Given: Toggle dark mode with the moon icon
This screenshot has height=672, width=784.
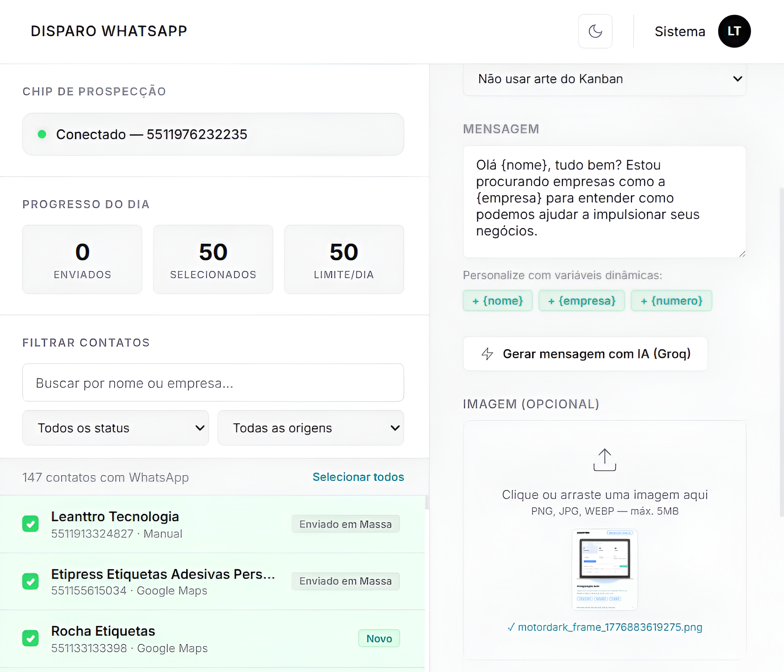Looking at the screenshot, I should (x=595, y=31).
